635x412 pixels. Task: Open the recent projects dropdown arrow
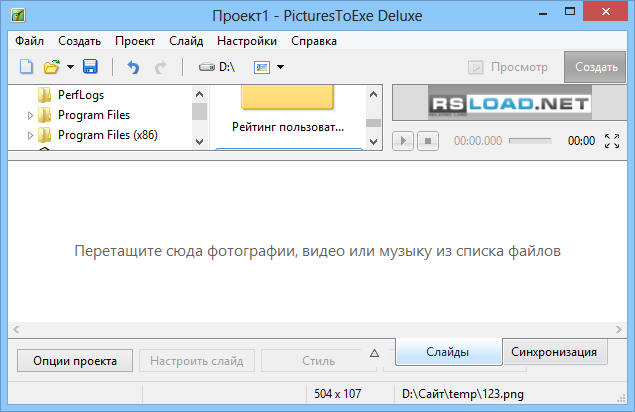pos(70,67)
